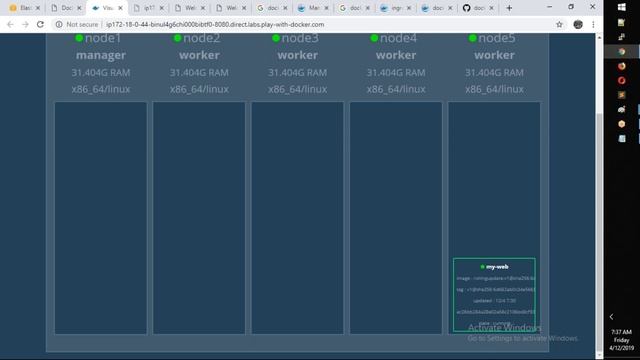640x360 pixels.
Task: Close the 'Bas' tab
Action: point(38,8)
